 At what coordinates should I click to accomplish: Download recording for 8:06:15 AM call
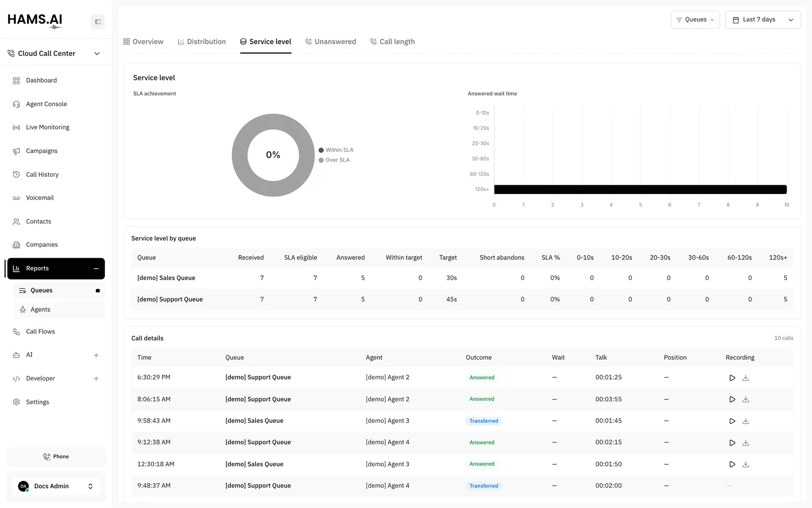pyautogui.click(x=746, y=400)
